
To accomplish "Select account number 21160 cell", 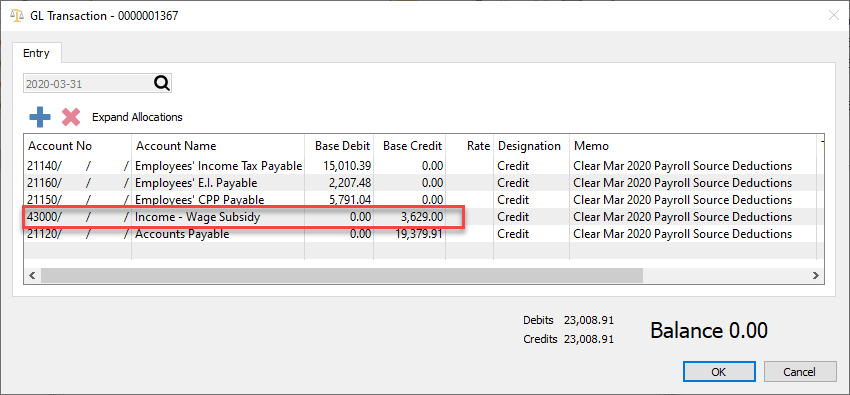I will click(78, 183).
